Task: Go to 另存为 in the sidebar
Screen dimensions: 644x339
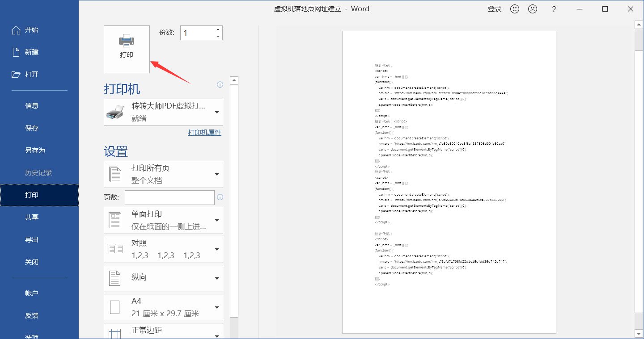Action: point(35,151)
